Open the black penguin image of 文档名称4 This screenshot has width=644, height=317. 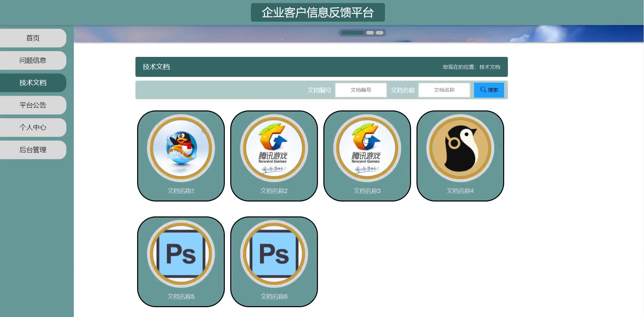tap(460, 148)
